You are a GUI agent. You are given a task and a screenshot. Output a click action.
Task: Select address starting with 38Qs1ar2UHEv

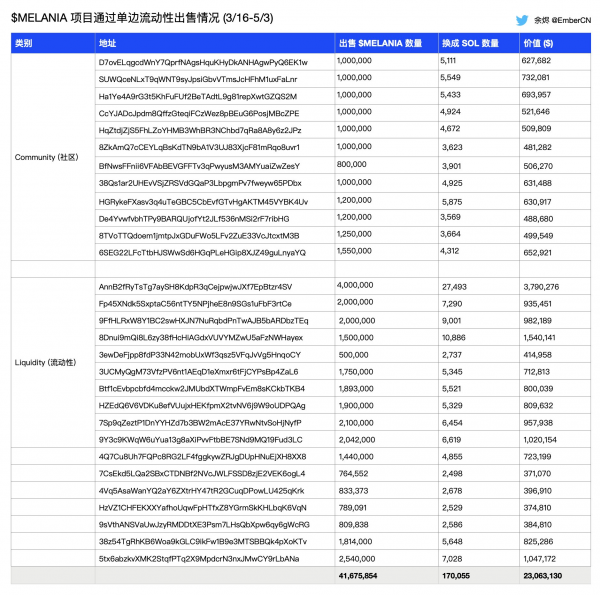point(200,183)
